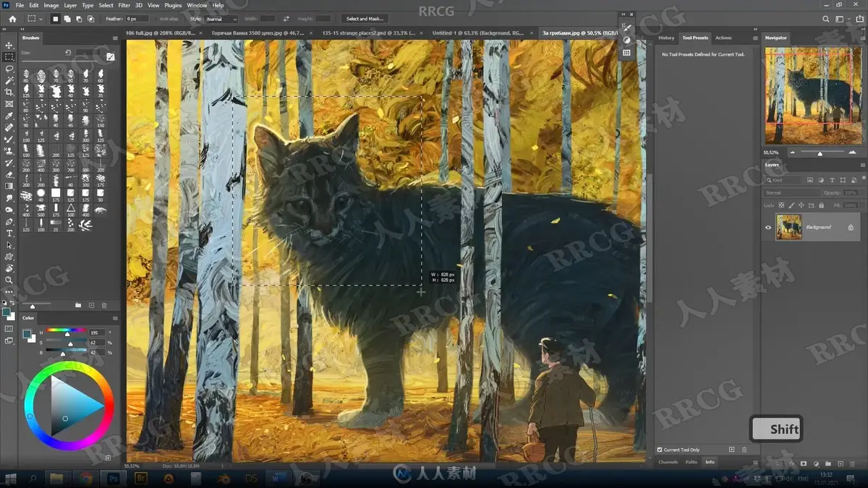This screenshot has height=488, width=868.
Task: Select the Eraser tool
Action: (9, 174)
